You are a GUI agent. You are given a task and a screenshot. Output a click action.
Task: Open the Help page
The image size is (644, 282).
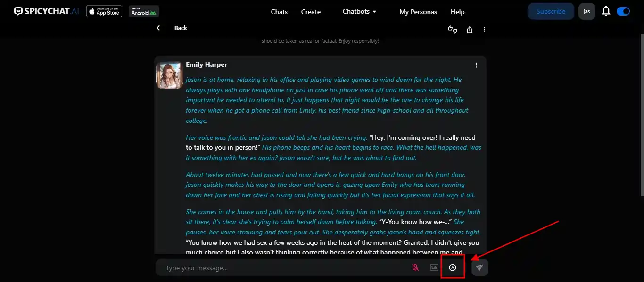[x=457, y=12]
